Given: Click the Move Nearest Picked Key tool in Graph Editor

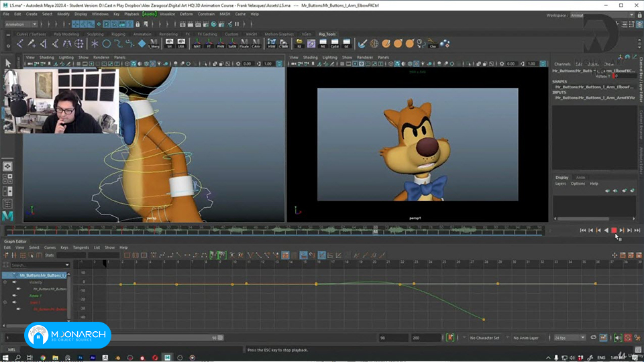Looking at the screenshot, I should click(6, 255).
